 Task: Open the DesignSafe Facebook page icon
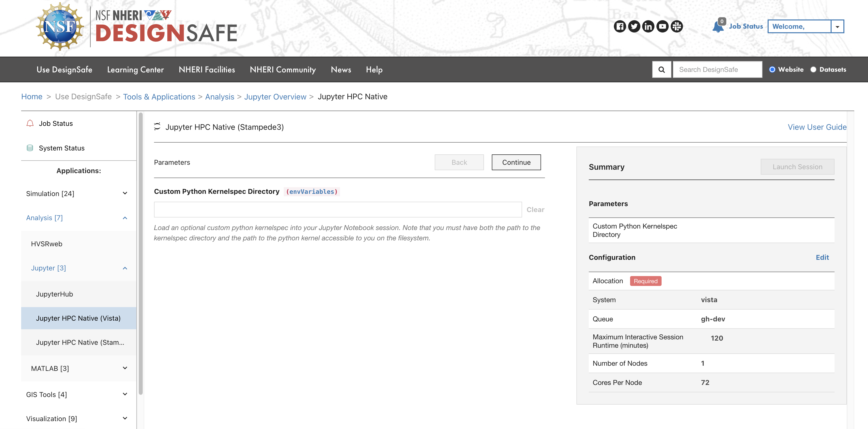coord(620,26)
